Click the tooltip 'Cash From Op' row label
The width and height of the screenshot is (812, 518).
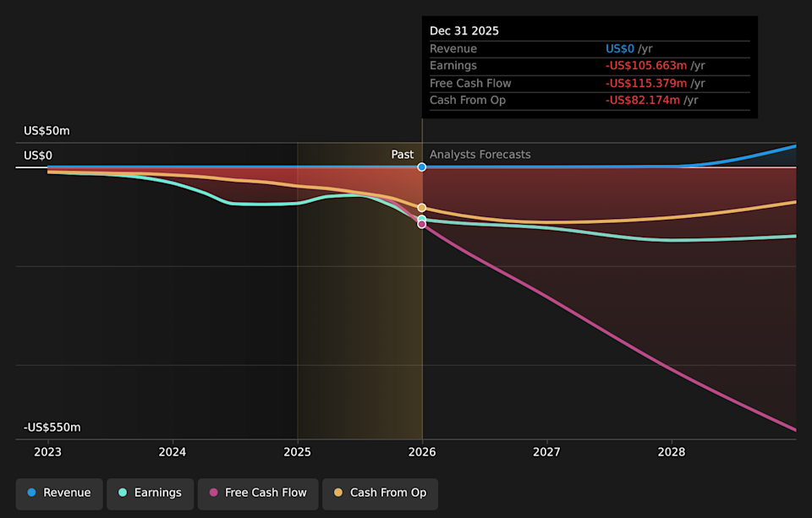click(468, 101)
